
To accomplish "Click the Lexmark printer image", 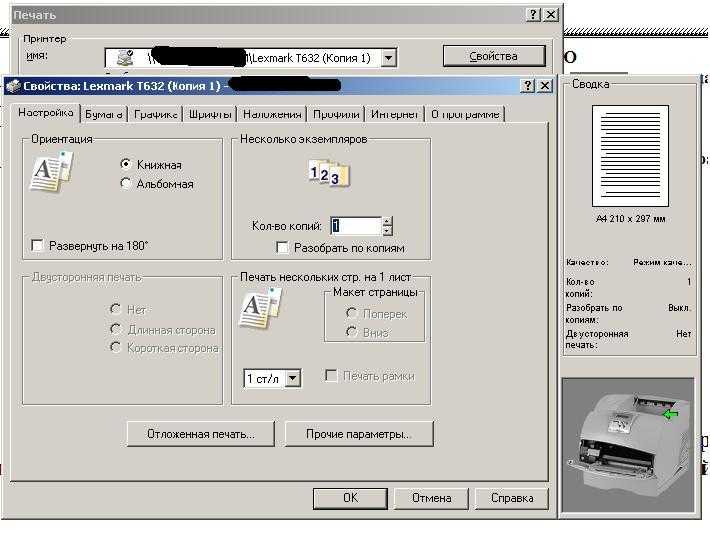I will point(627,445).
